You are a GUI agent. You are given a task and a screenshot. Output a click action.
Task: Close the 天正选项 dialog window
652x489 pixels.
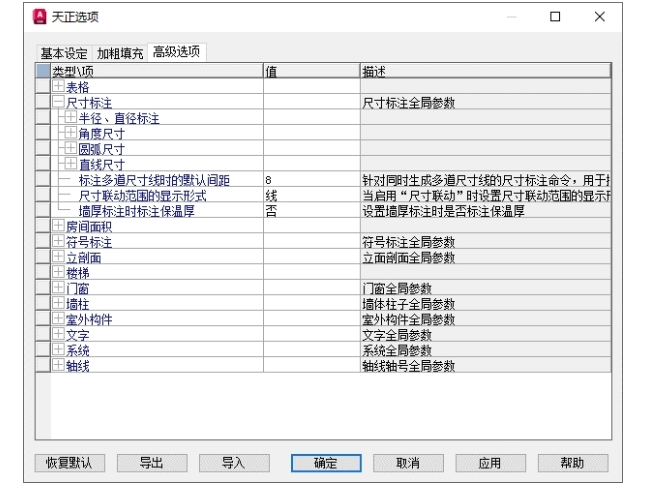pyautogui.click(x=600, y=17)
